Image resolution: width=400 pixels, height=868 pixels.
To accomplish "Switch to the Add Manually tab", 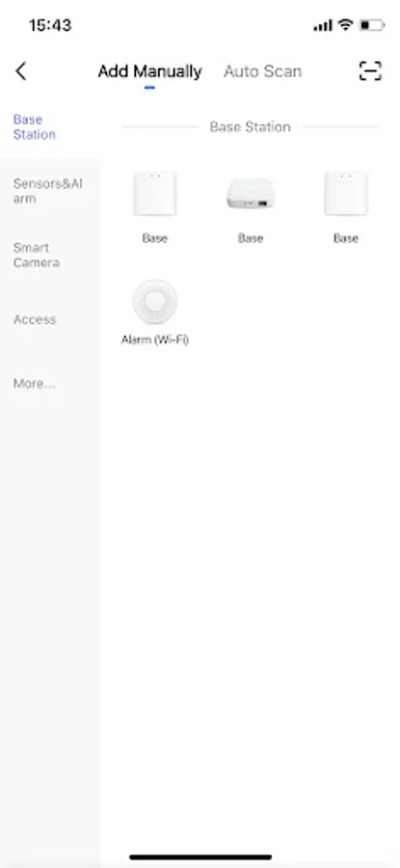I will pos(150,71).
